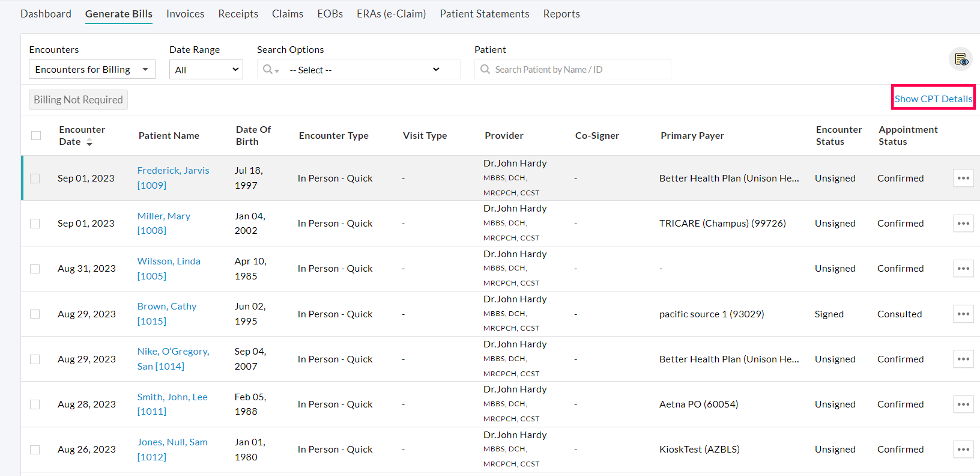Expand the Encounters for Billing dropdown

click(x=92, y=70)
